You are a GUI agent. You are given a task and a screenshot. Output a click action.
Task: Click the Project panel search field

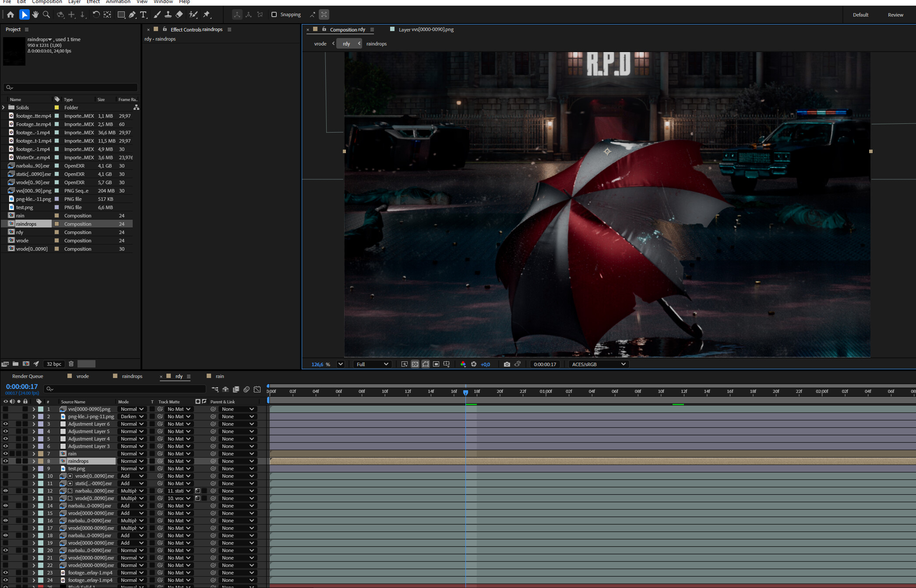70,87
